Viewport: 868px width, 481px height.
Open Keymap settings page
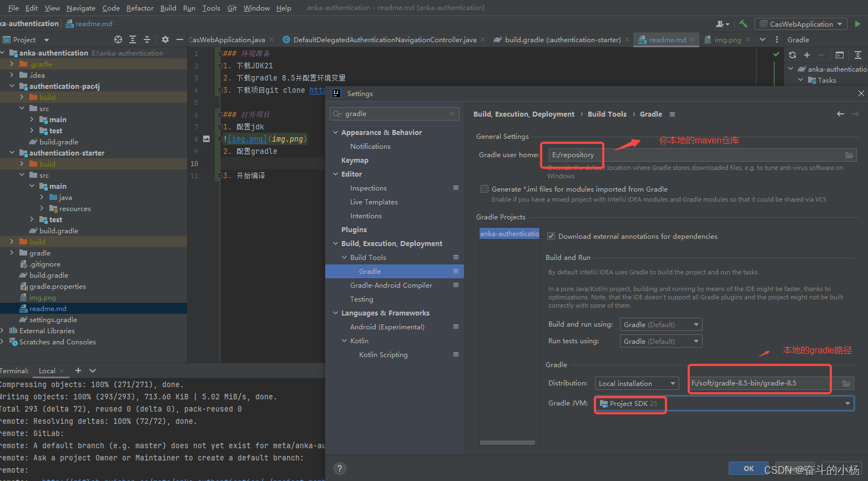(x=355, y=160)
